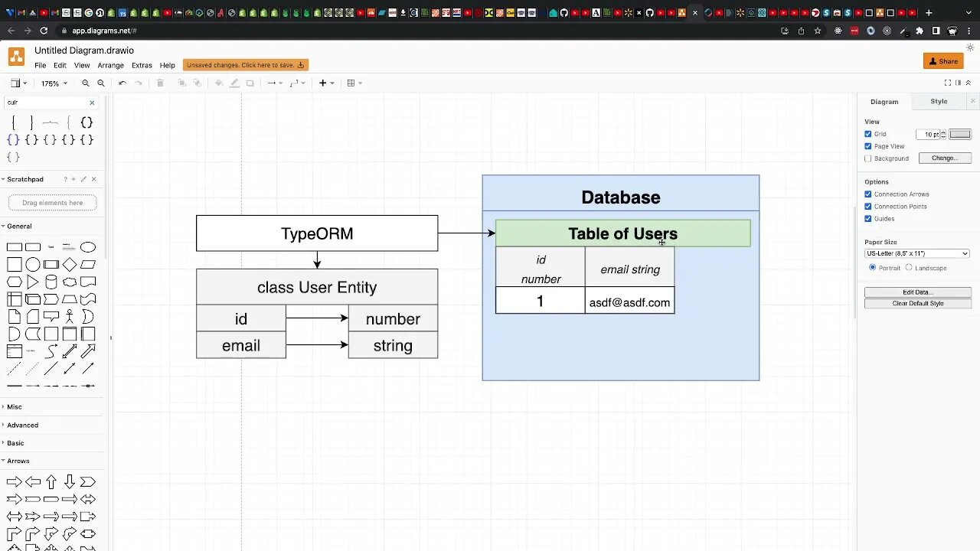Toggle the Guides checkbox
The height and width of the screenshot is (551, 980).
(868, 219)
